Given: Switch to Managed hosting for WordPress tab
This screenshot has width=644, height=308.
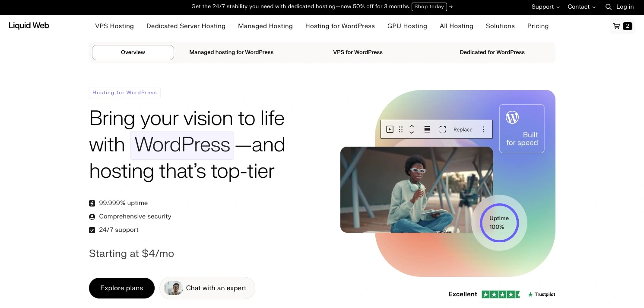Looking at the screenshot, I should click(232, 52).
